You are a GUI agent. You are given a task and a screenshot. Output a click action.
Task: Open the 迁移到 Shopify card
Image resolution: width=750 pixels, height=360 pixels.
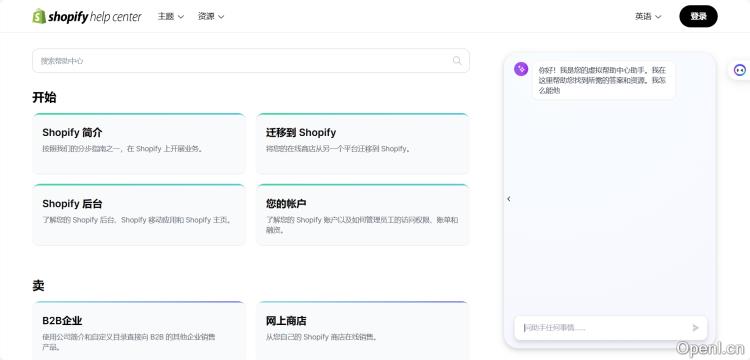(363, 144)
